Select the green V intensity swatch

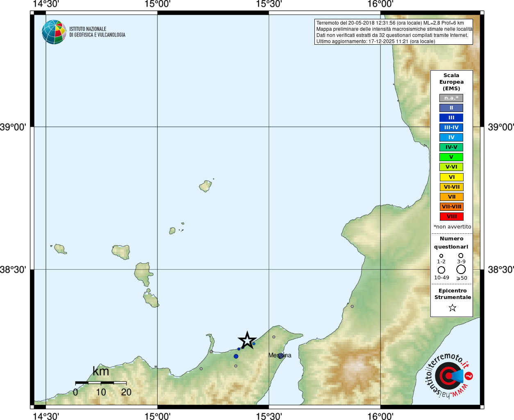451,157
